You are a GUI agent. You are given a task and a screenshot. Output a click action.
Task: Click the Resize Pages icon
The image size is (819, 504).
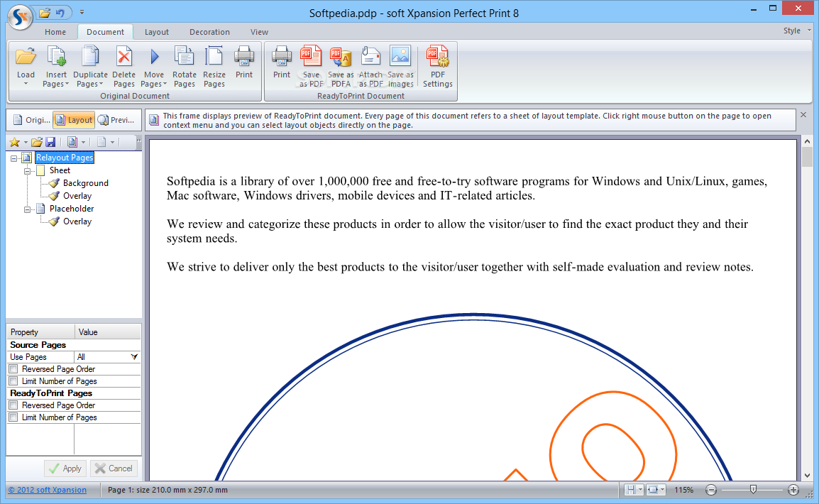click(x=214, y=56)
